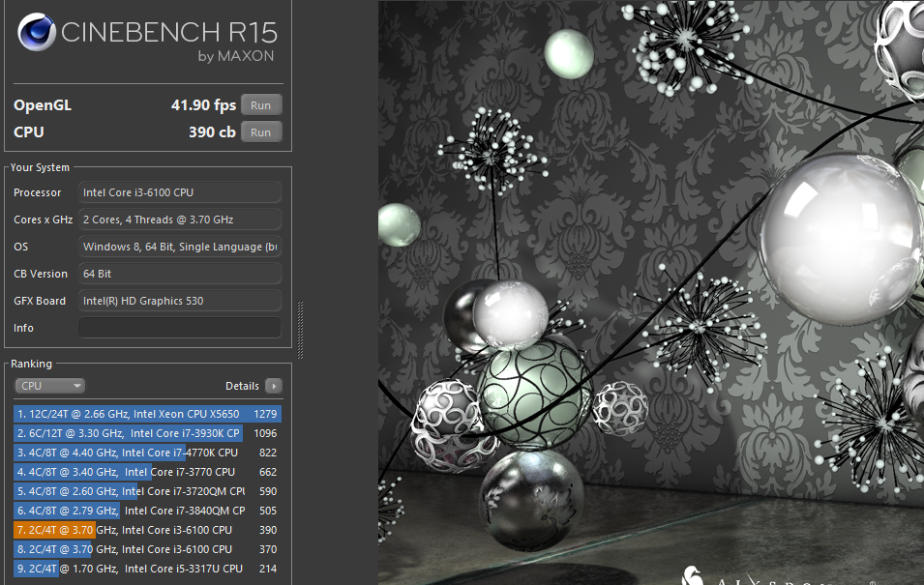Screen dimensions: 924x585
Task: Run the OpenGL benchmark
Action: coord(261,105)
